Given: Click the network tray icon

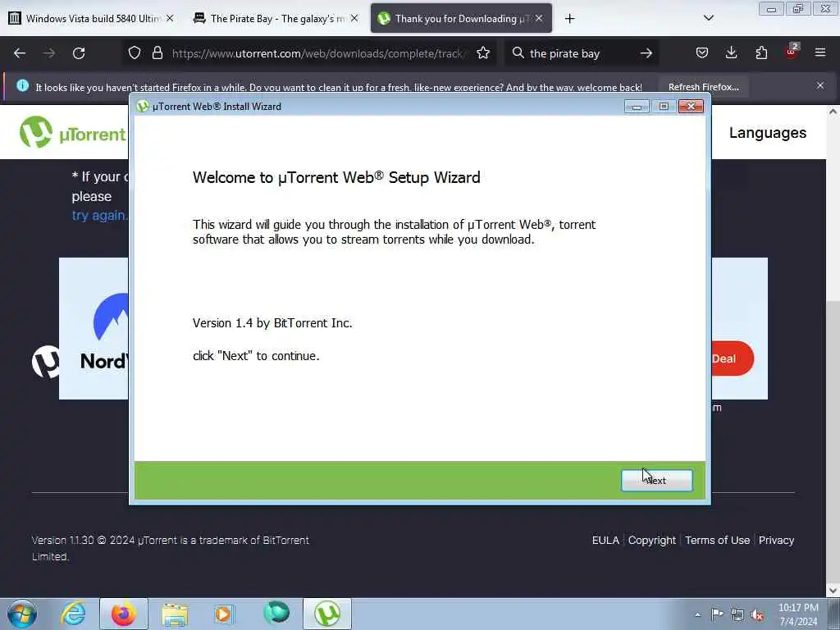Looking at the screenshot, I should point(737,614).
